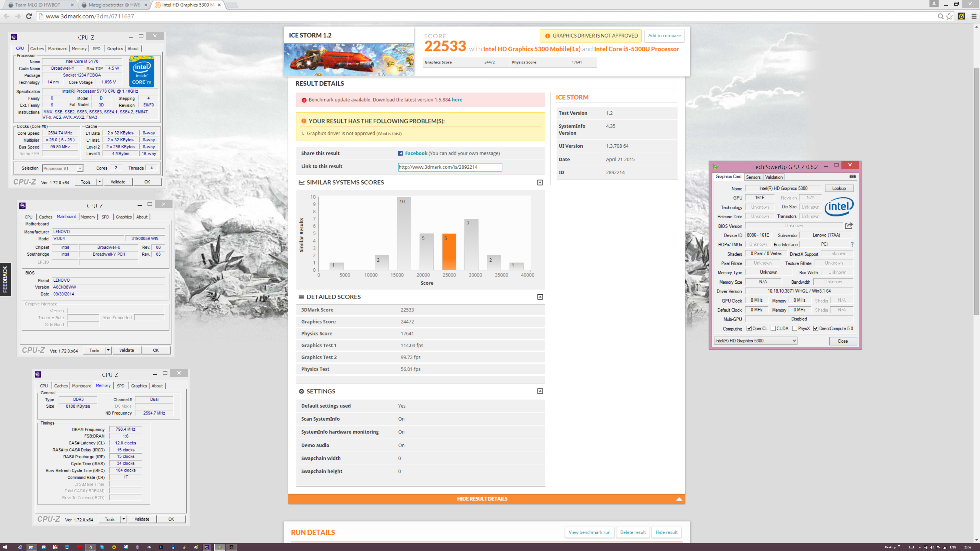Click the Close button in GPU-Z
This screenshot has width=980, height=551.
pos(843,341)
